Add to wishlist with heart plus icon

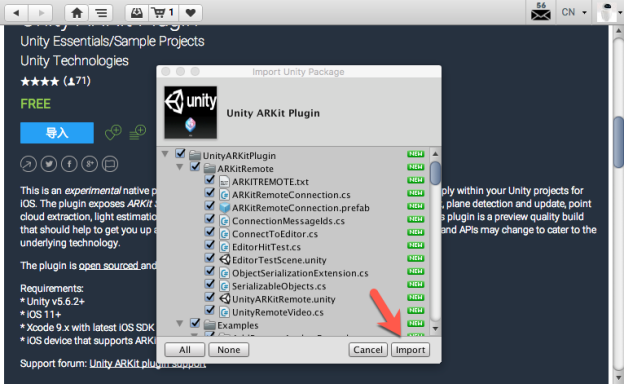pos(113,133)
